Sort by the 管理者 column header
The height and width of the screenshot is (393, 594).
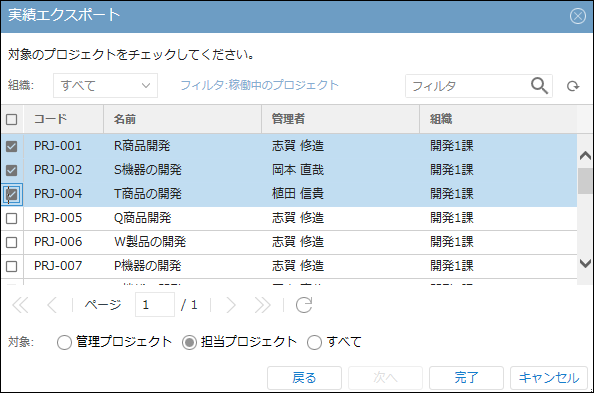pyautogui.click(x=340, y=119)
